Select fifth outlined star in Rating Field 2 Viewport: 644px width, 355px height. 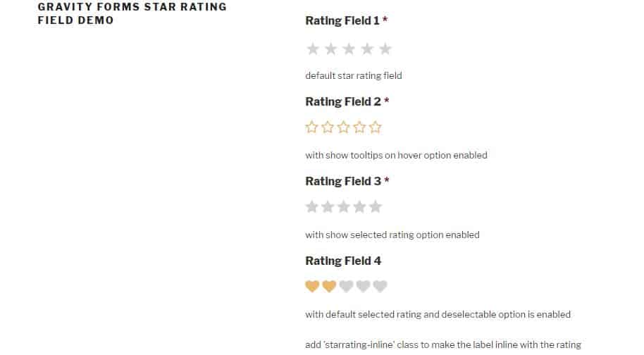click(x=376, y=127)
